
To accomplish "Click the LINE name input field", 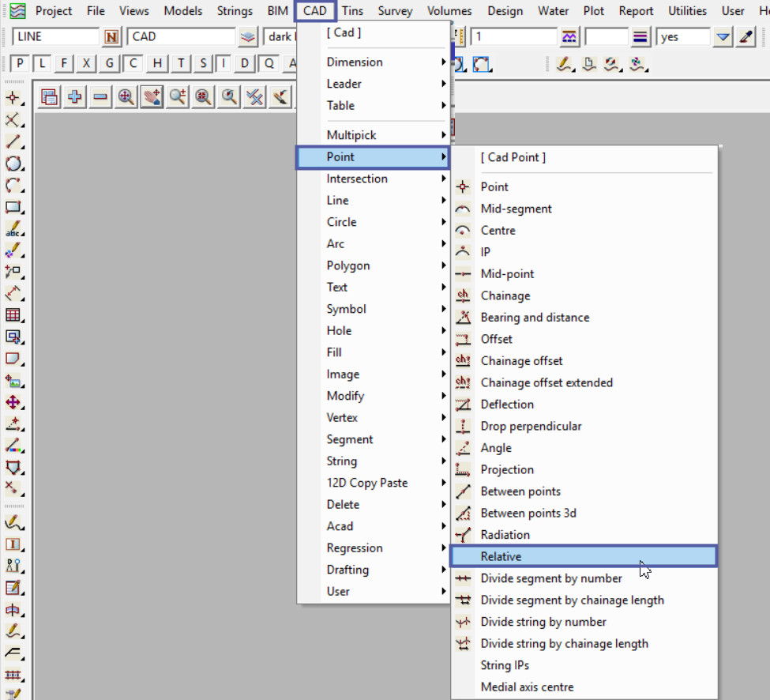I will coord(55,37).
